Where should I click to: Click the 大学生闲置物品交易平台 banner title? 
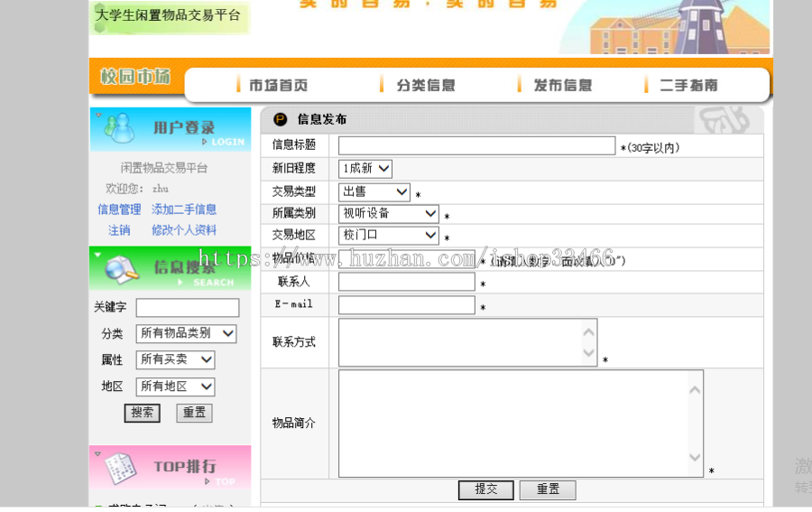[169, 15]
